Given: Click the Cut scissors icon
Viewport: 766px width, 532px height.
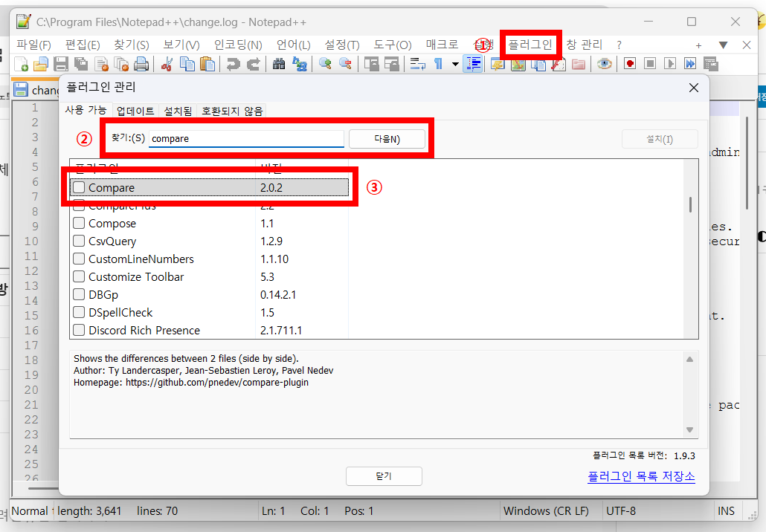Looking at the screenshot, I should point(167,64).
